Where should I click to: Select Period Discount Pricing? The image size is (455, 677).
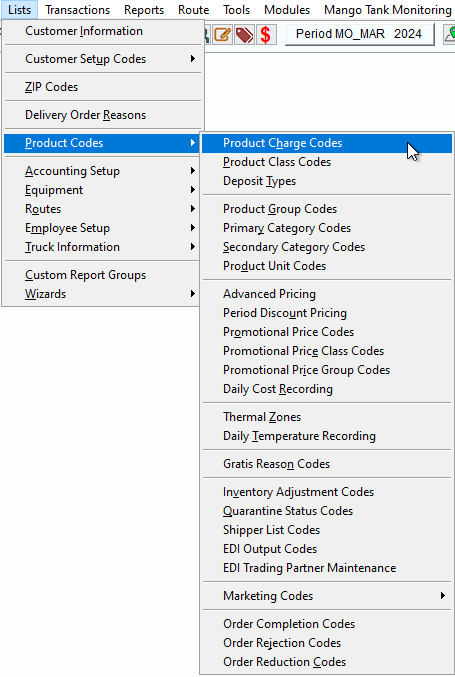327,313
